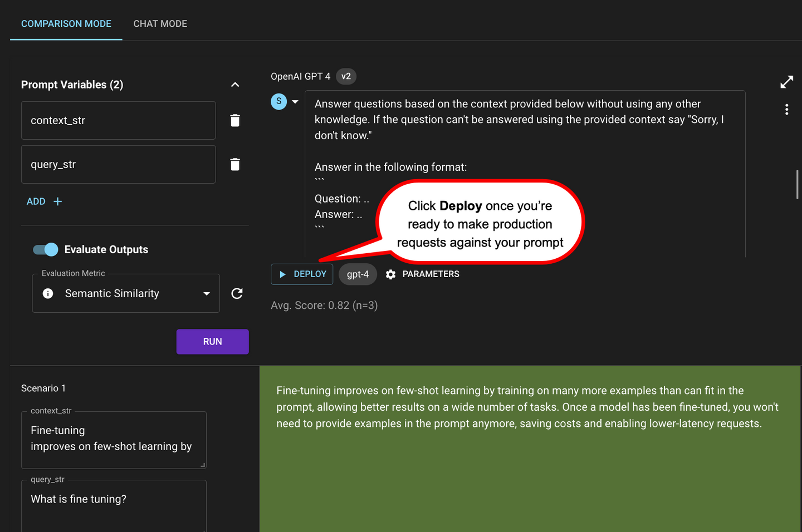Click the OpenAI GPT 4 model title
802x532 pixels.
point(300,76)
